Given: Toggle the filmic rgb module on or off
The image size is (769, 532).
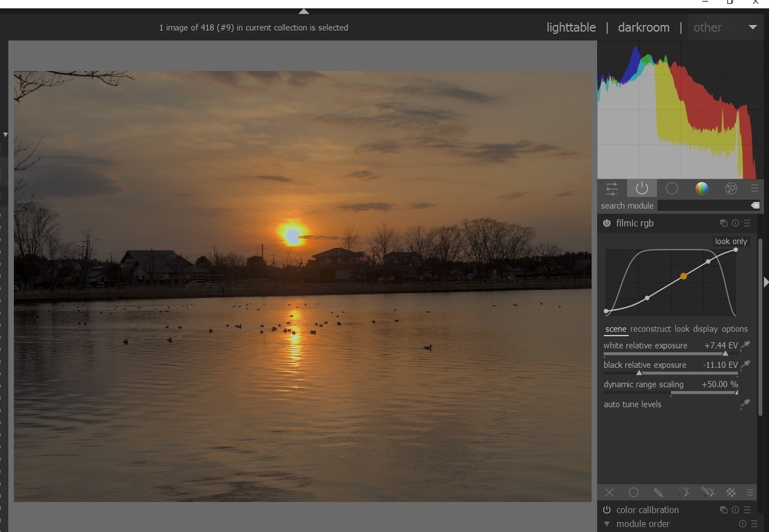Looking at the screenshot, I should 607,223.
